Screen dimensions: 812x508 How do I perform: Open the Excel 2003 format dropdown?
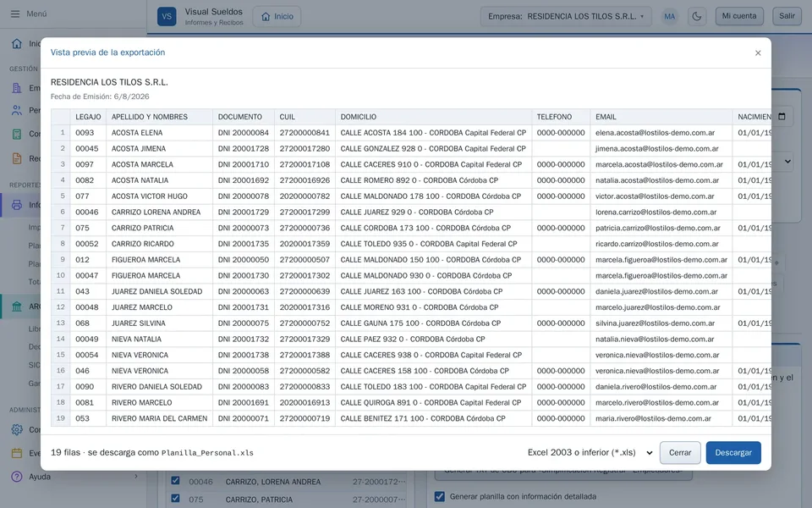pos(590,452)
